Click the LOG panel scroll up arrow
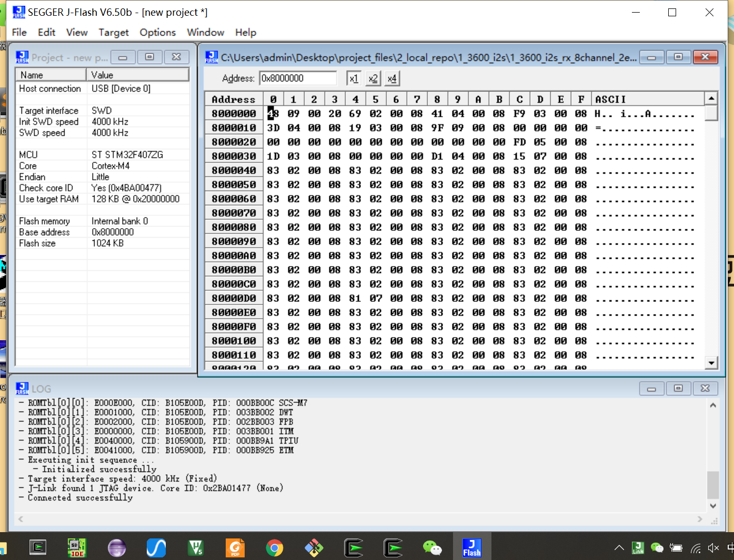 713,405
